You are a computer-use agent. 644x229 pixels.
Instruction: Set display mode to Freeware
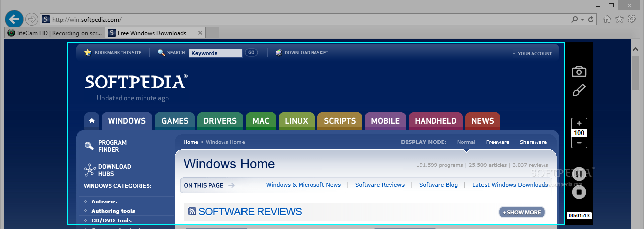tap(498, 142)
